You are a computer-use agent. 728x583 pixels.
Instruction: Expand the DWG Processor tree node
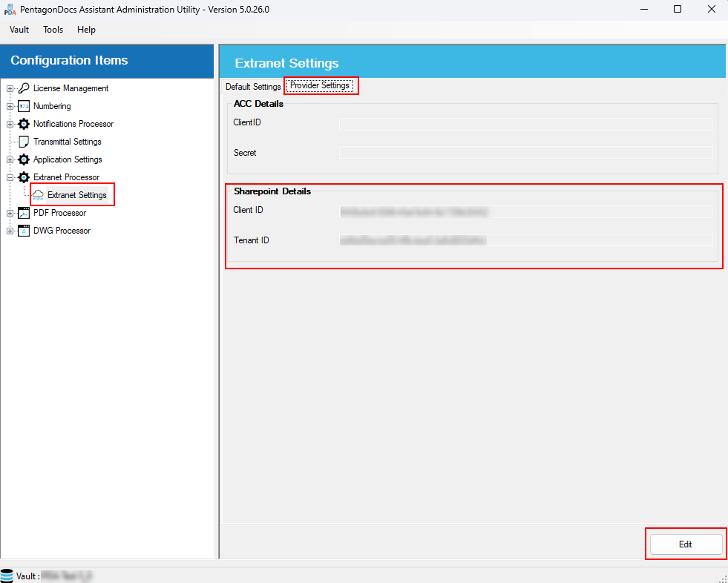tap(10, 231)
